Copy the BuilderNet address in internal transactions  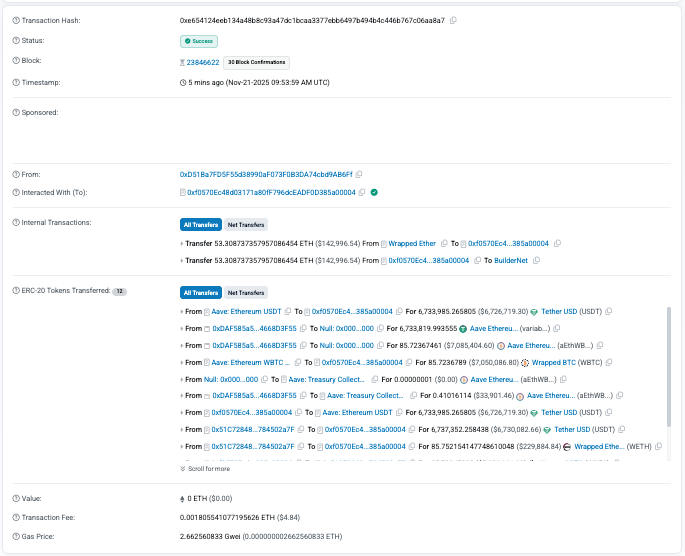click(536, 260)
